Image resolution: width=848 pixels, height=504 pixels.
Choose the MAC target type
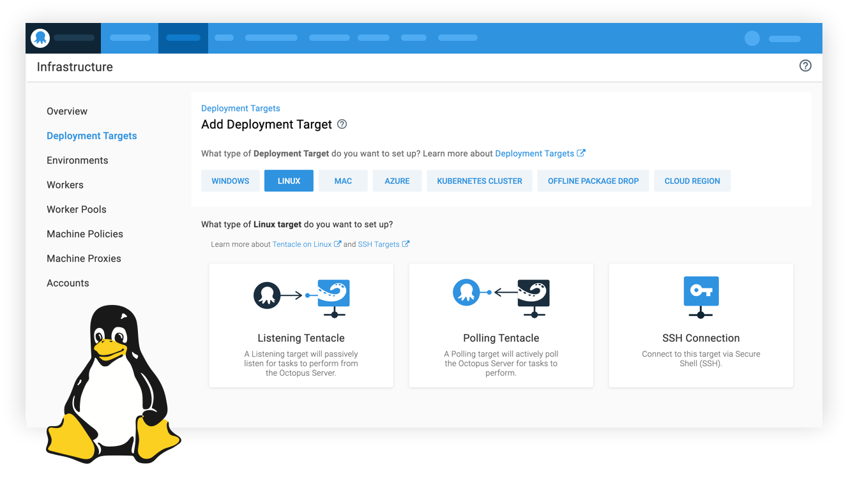tap(343, 181)
